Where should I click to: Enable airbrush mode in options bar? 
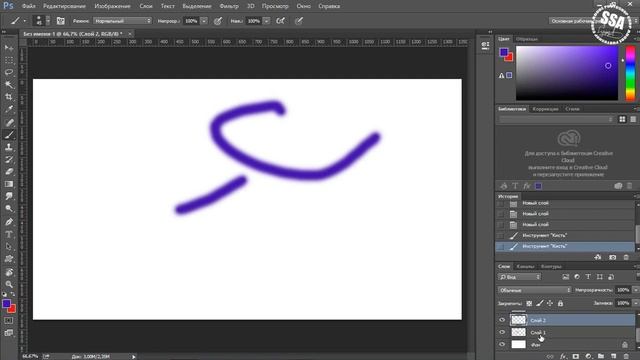[x=280, y=21]
